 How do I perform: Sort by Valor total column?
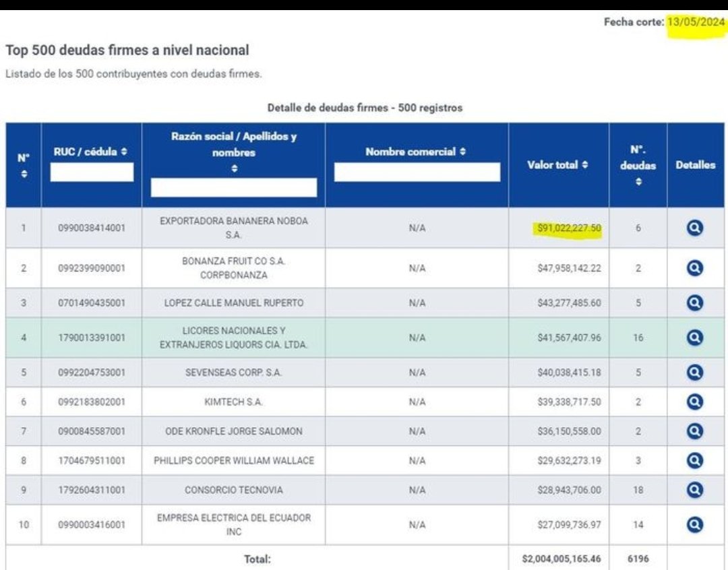585,165
